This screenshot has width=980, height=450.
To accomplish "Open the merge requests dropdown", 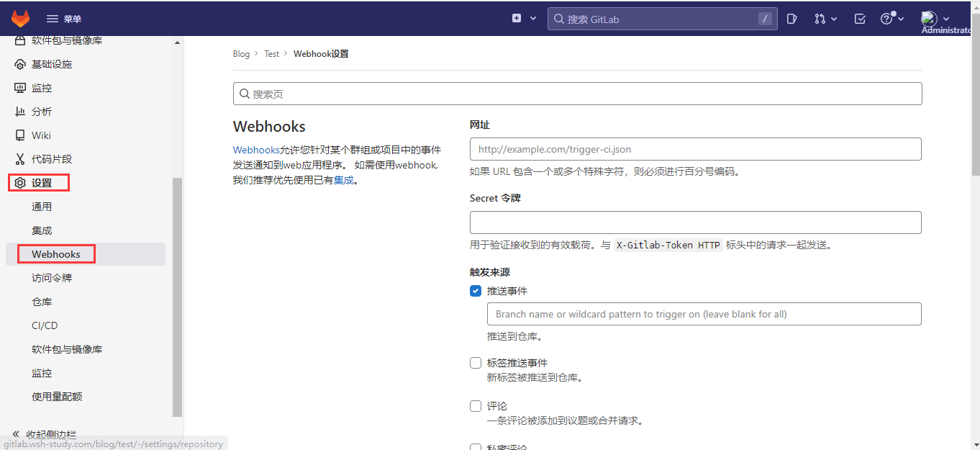I will 825,19.
